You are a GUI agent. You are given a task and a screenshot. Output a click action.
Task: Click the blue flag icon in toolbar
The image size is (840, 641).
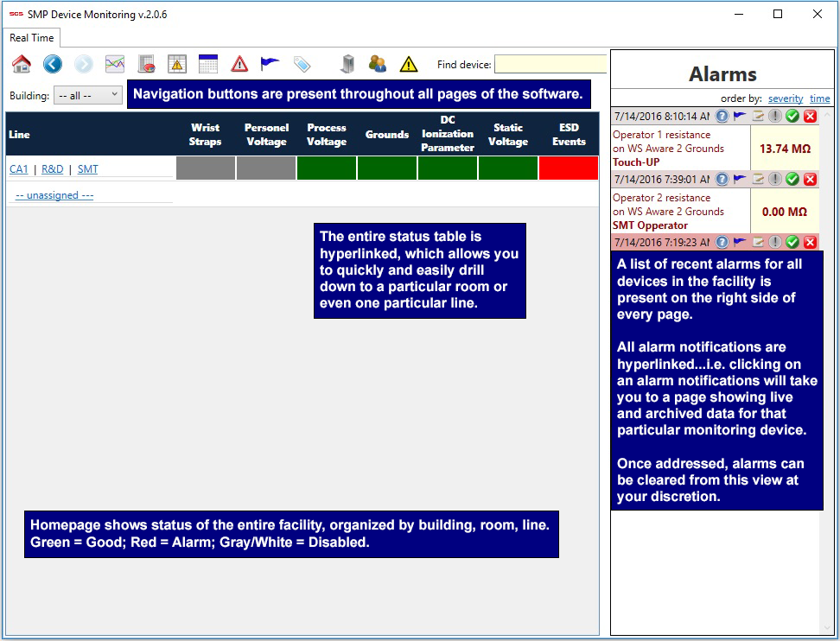[x=270, y=64]
